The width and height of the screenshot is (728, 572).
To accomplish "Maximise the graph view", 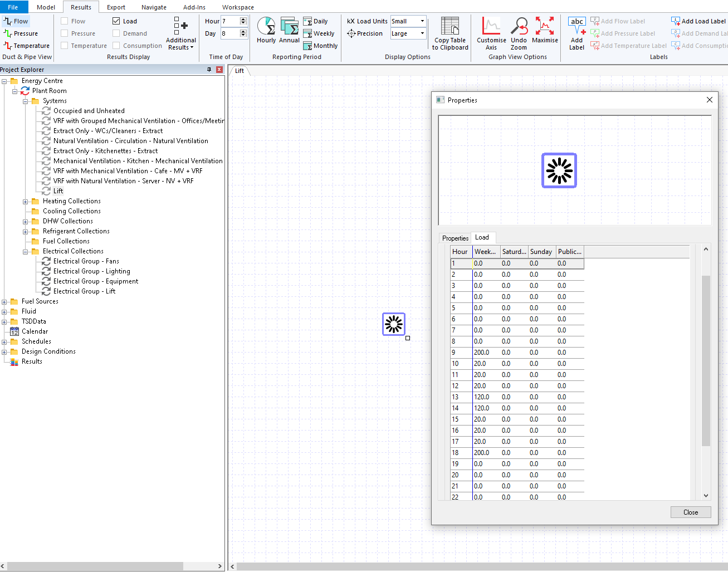I will click(545, 30).
